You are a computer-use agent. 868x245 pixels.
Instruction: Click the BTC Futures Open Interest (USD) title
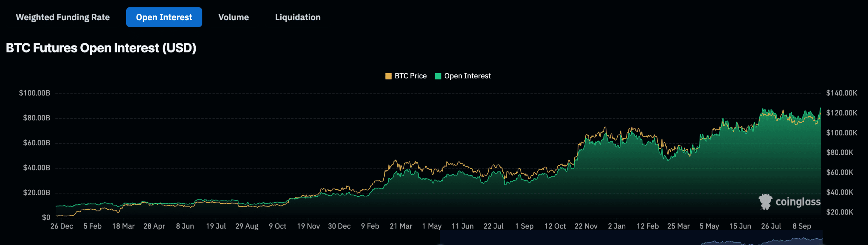[x=101, y=48]
